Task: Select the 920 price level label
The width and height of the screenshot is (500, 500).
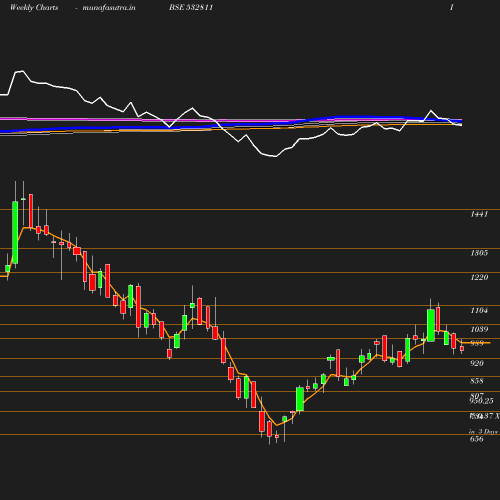Action: coord(477,363)
